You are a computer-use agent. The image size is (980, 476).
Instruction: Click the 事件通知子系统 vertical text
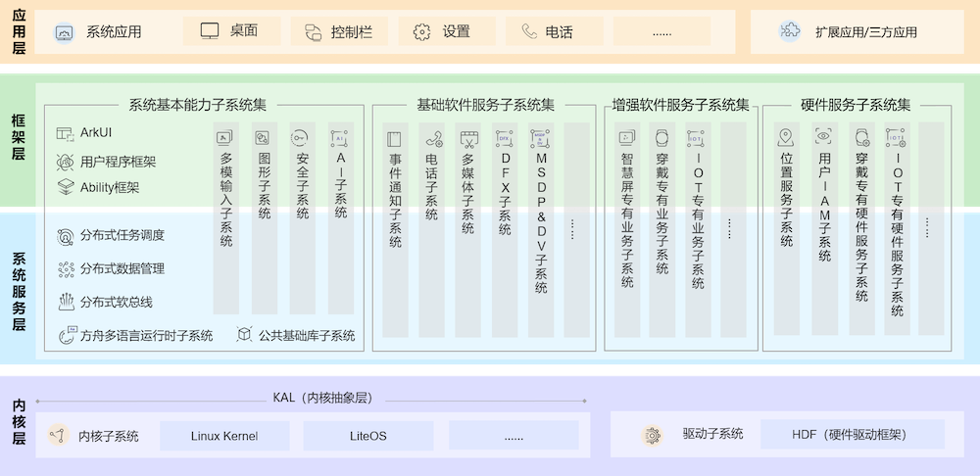coord(395,201)
